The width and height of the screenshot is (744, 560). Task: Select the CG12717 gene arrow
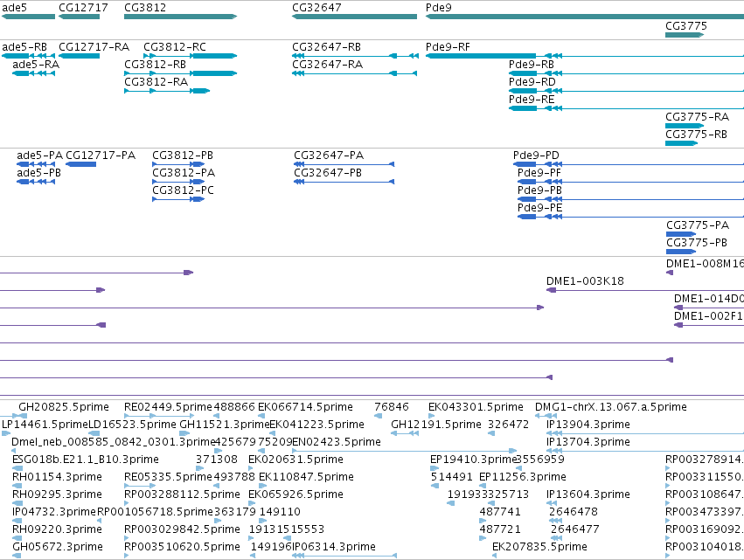point(79,17)
